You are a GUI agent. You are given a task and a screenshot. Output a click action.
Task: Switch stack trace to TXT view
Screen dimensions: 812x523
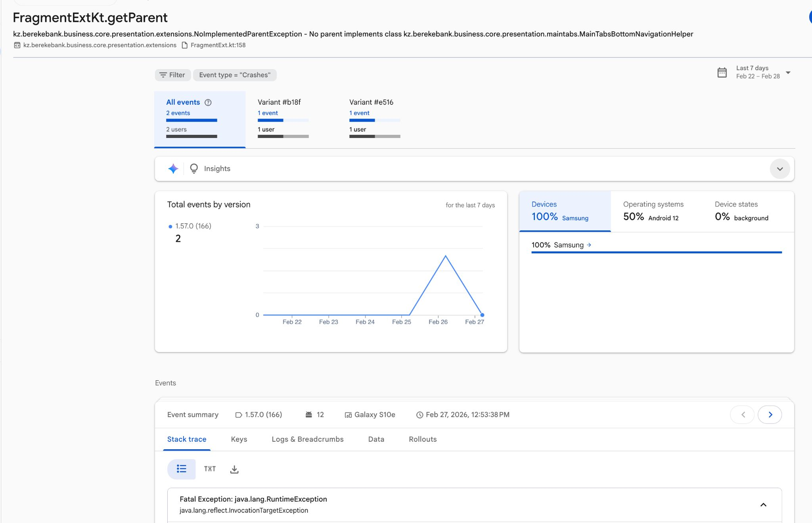[x=210, y=469]
